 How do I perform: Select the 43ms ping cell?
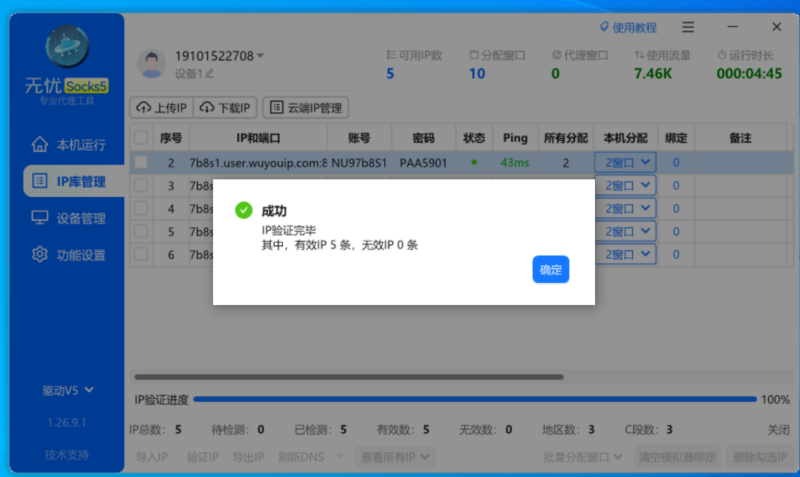(515, 163)
